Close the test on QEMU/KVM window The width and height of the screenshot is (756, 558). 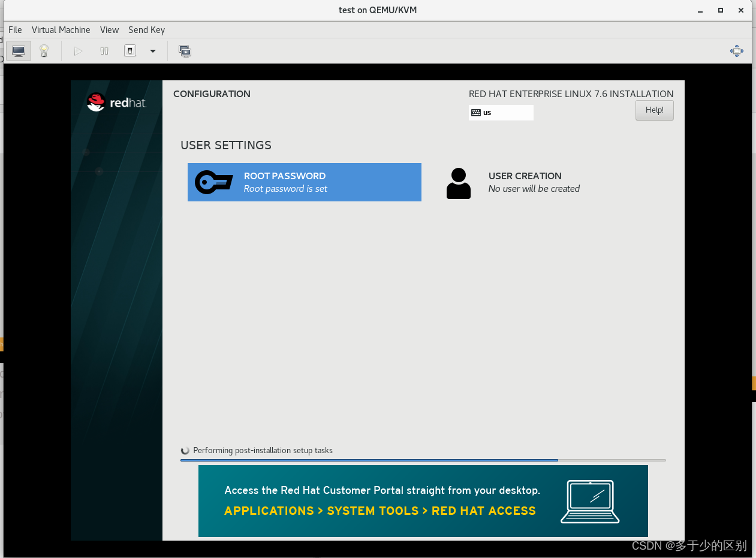click(742, 10)
